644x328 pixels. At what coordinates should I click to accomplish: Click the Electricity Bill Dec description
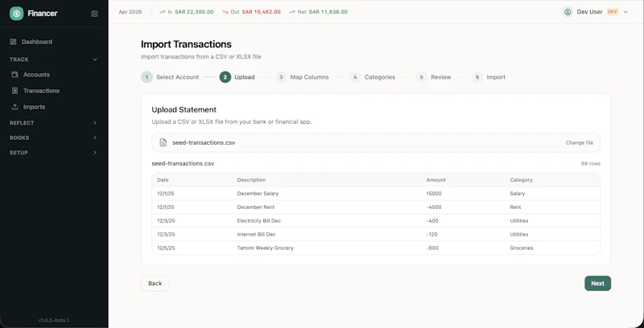(x=259, y=220)
